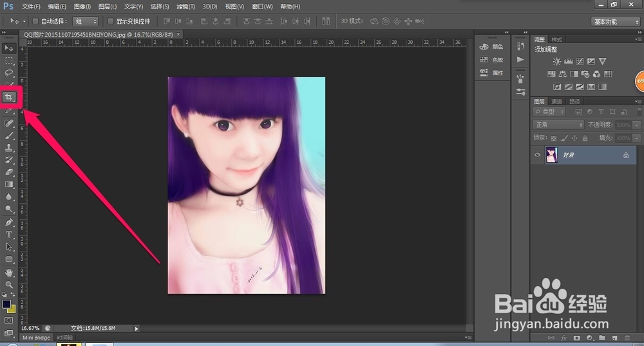Open the 组 auto-select dropdown
This screenshot has width=644, height=346.
click(85, 21)
